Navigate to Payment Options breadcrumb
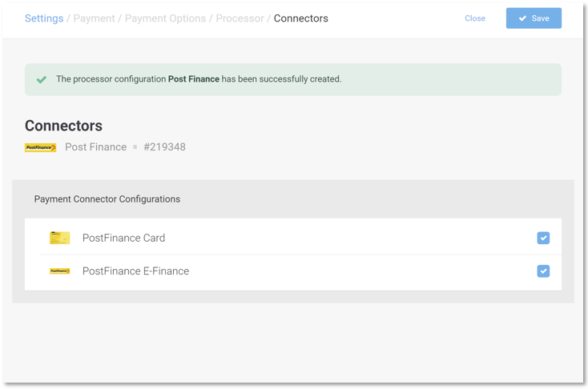Viewport: 588px width, 389px height. pos(164,18)
